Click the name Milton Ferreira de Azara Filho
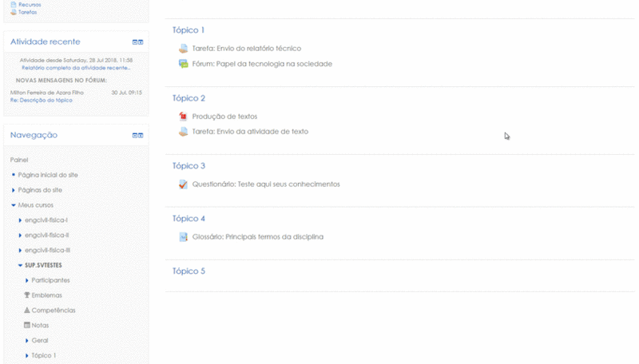Screen dimensions: 639x364 47,93
